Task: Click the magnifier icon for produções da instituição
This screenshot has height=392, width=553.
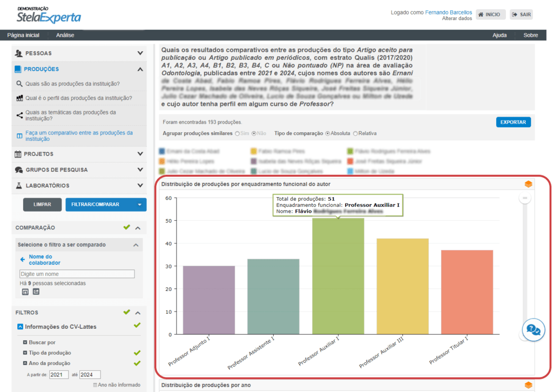Action: point(19,84)
